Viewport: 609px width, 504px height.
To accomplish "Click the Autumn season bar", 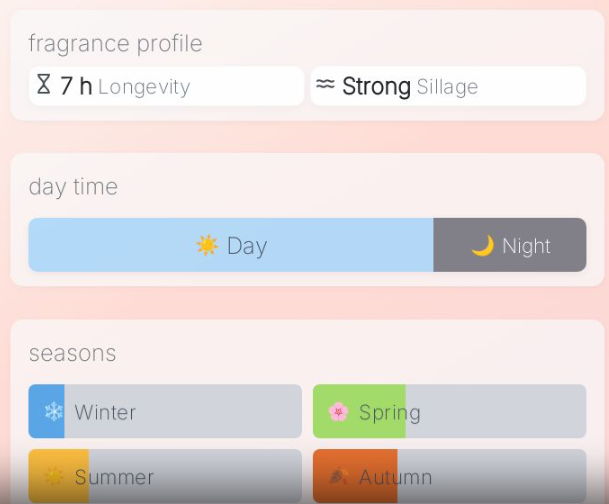I will [x=449, y=476].
